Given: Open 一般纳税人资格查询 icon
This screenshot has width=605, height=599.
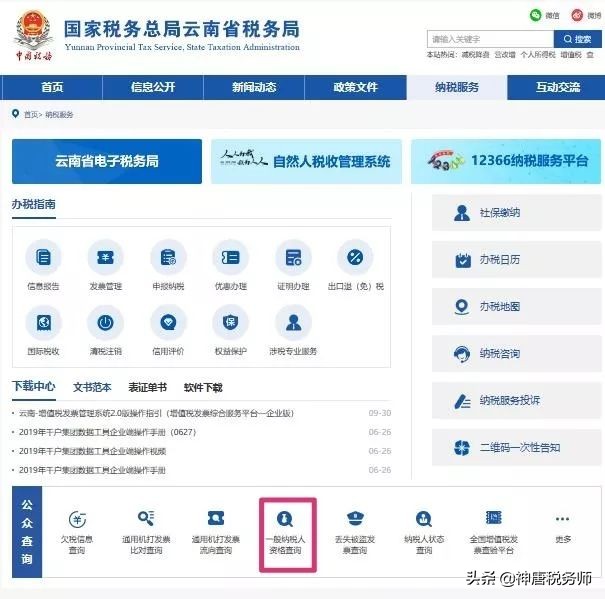Looking at the screenshot, I should [x=285, y=519].
